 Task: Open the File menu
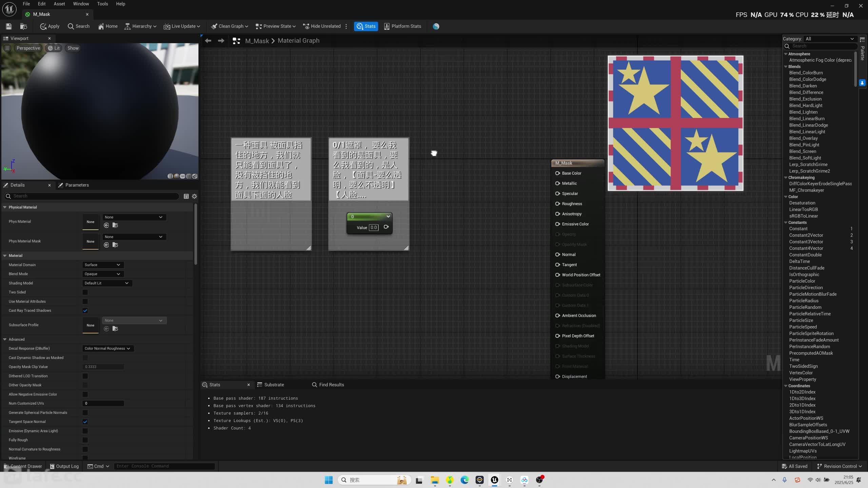point(26,4)
